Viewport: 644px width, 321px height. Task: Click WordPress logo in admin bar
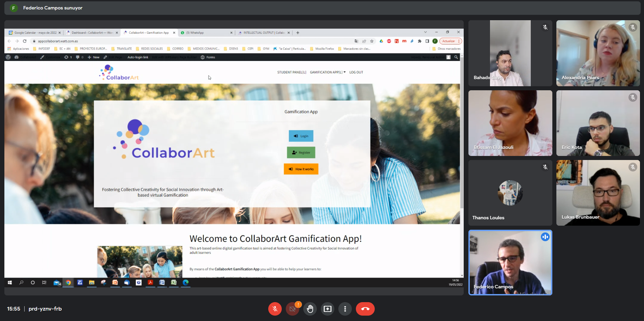[8, 57]
